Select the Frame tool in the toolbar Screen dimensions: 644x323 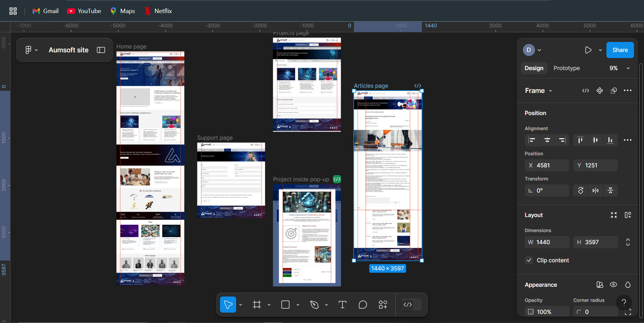[257, 305]
